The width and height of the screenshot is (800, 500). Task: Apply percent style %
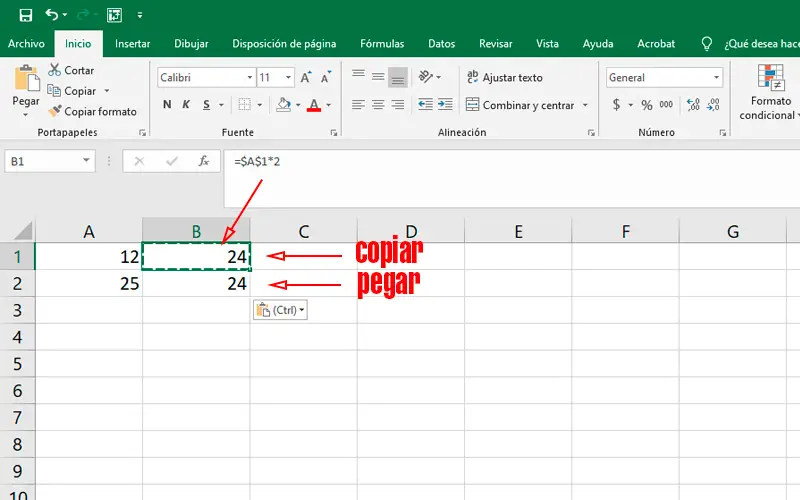(x=647, y=105)
